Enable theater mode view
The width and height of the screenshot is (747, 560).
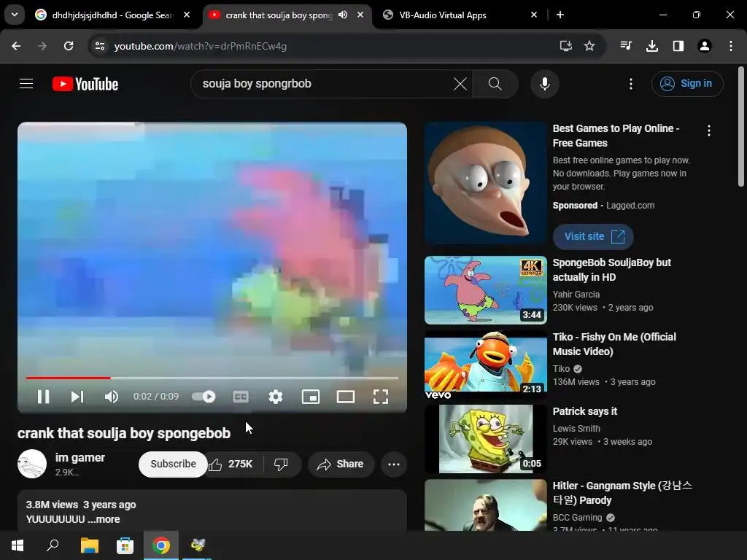click(345, 397)
